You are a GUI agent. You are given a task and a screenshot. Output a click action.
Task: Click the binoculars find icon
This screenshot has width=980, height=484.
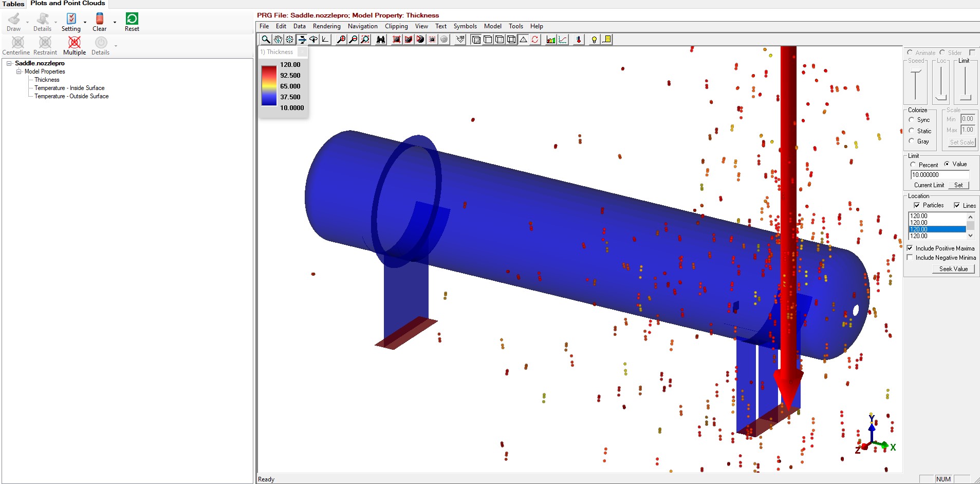(381, 40)
